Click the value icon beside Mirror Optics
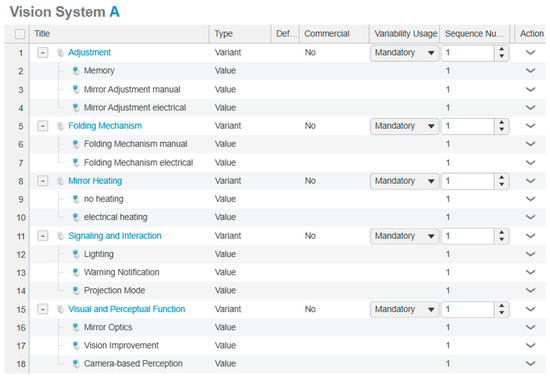Image resolution: width=550 pixels, height=378 pixels. click(76, 328)
